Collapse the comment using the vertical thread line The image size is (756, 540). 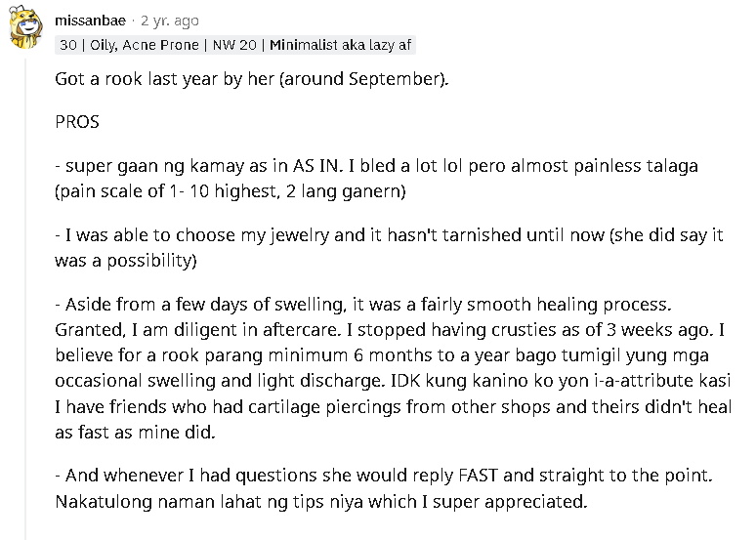[25, 299]
